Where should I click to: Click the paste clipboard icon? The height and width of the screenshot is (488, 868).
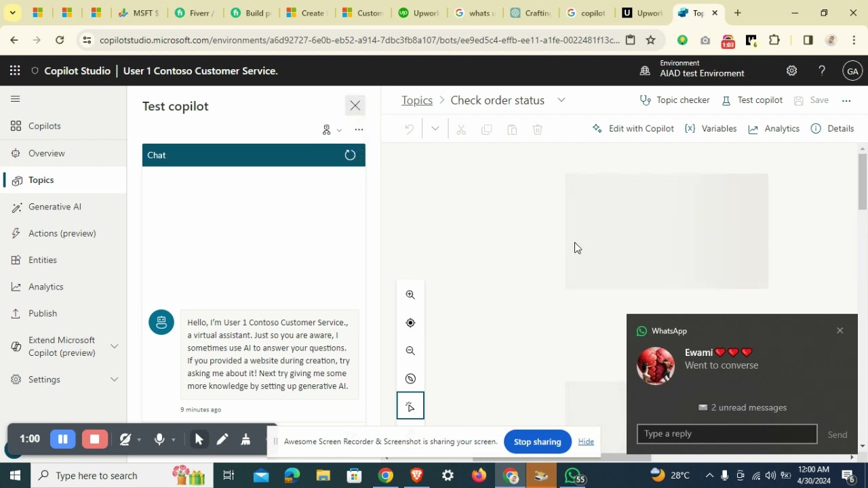(x=512, y=129)
